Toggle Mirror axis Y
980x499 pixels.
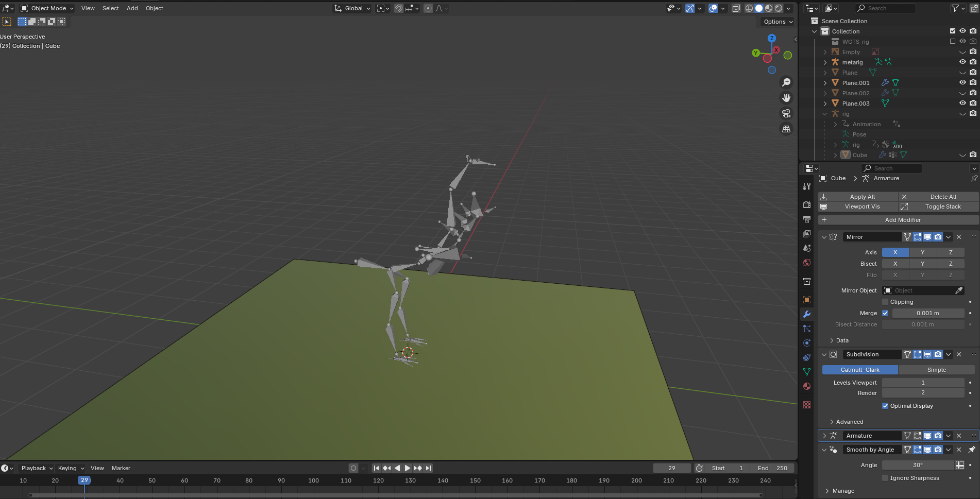(x=922, y=252)
